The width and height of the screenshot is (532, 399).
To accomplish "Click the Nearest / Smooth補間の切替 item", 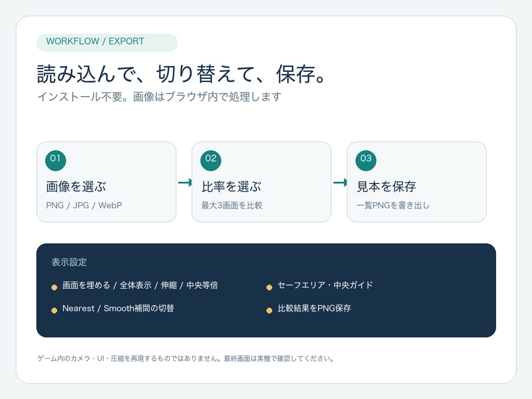I will (x=118, y=309).
